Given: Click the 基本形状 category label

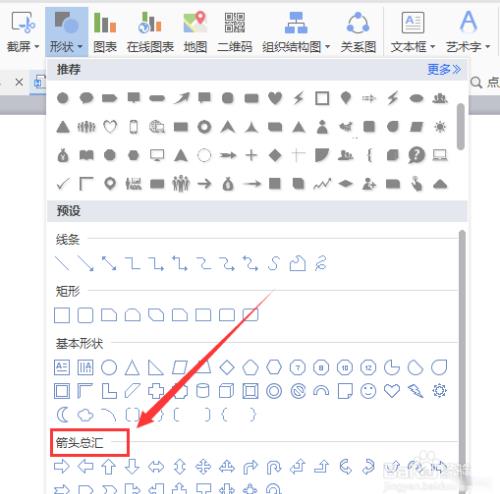Looking at the screenshot, I should pos(79,343).
